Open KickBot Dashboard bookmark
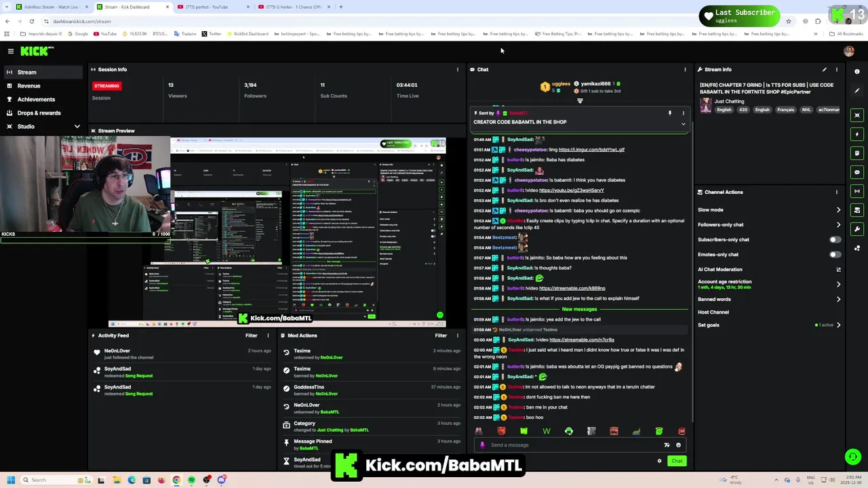This screenshot has width=868, height=488. point(248,33)
